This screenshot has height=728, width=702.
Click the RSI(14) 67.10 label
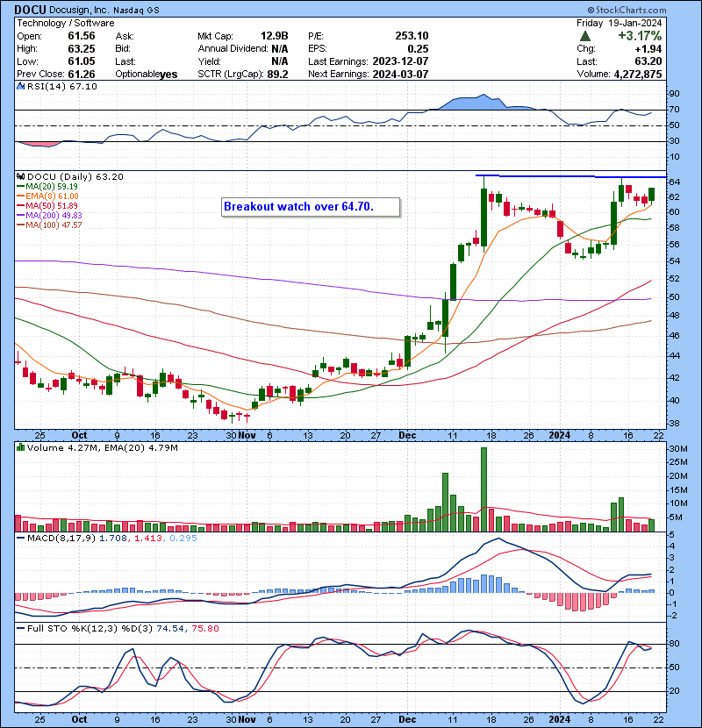tap(61, 86)
